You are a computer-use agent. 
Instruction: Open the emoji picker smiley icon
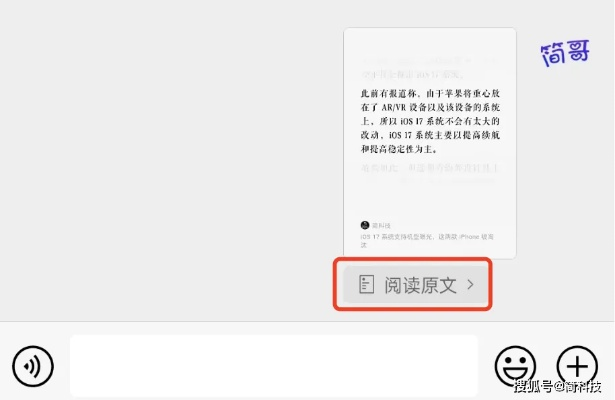click(x=515, y=366)
